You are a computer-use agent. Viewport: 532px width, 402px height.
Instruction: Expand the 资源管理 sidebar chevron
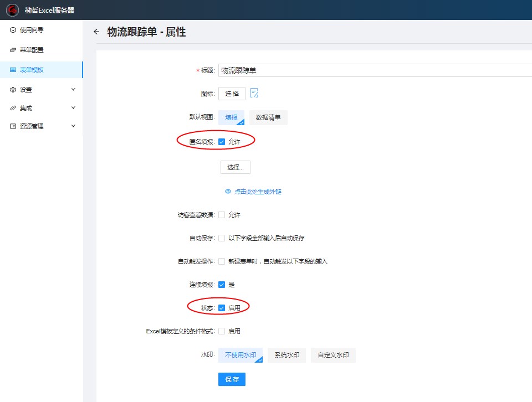pos(73,126)
